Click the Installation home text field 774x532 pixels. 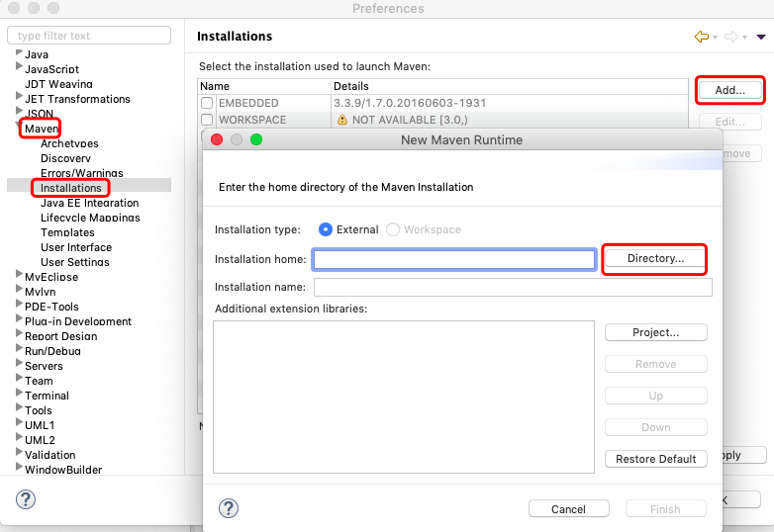pyautogui.click(x=454, y=259)
